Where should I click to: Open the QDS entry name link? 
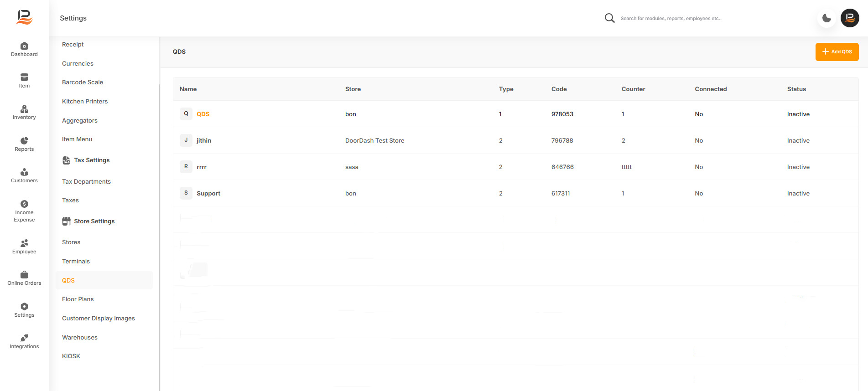(203, 114)
